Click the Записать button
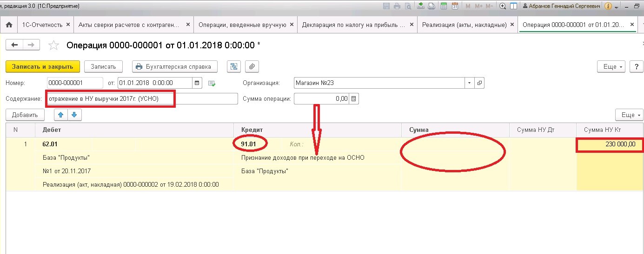Viewport: 644px width, 254px height. [103, 66]
